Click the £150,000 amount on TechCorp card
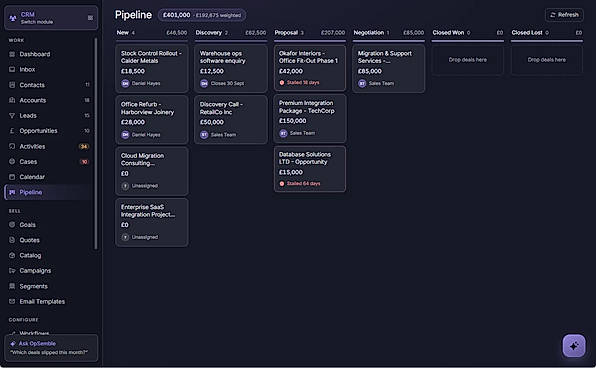The height and width of the screenshot is (368, 596). (292, 121)
